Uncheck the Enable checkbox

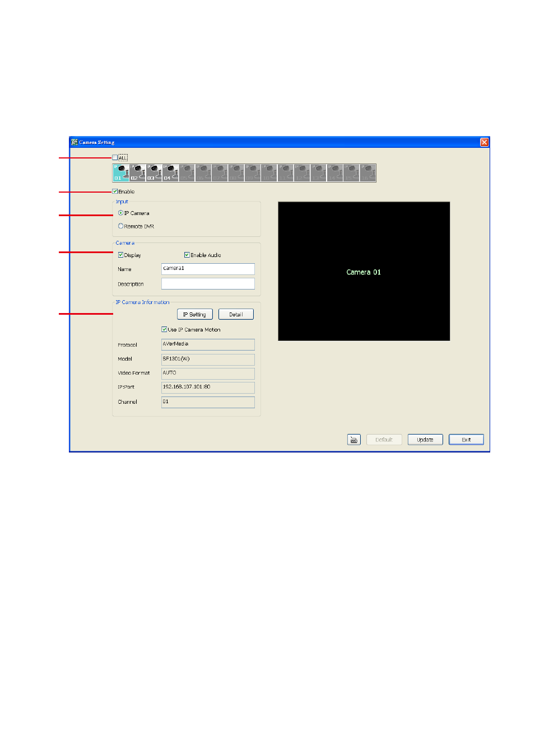tap(115, 192)
